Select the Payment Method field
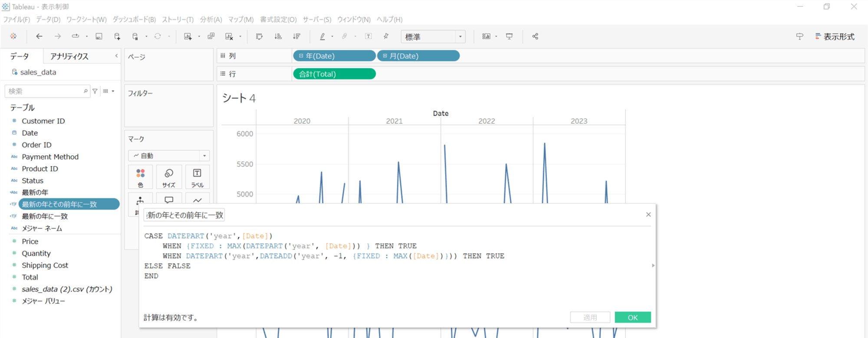The image size is (868, 338). (x=50, y=157)
